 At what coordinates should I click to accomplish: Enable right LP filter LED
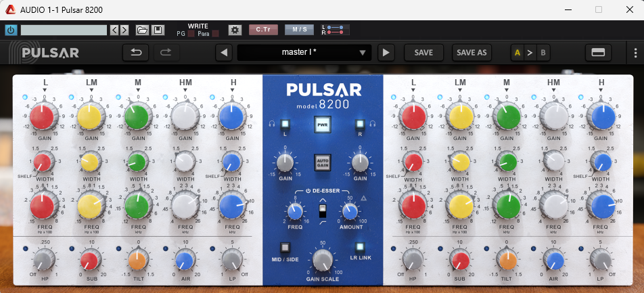(580, 248)
